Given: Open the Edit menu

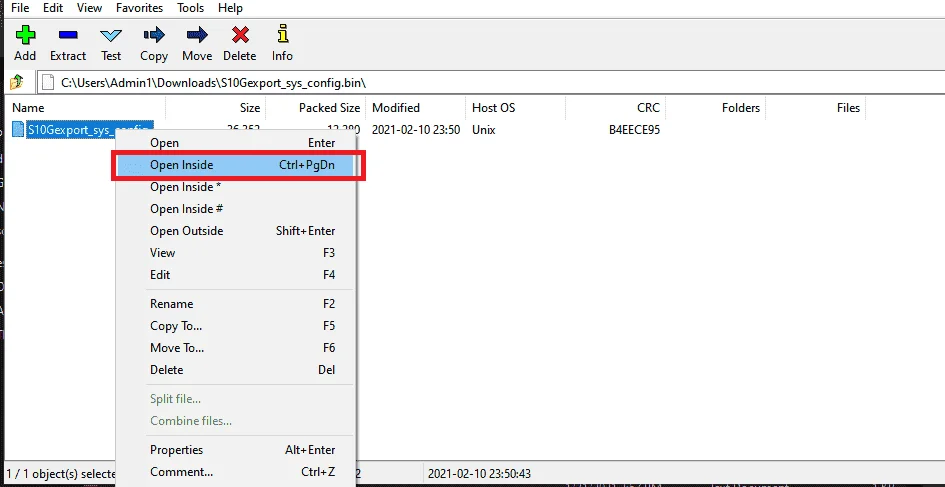Looking at the screenshot, I should [53, 8].
